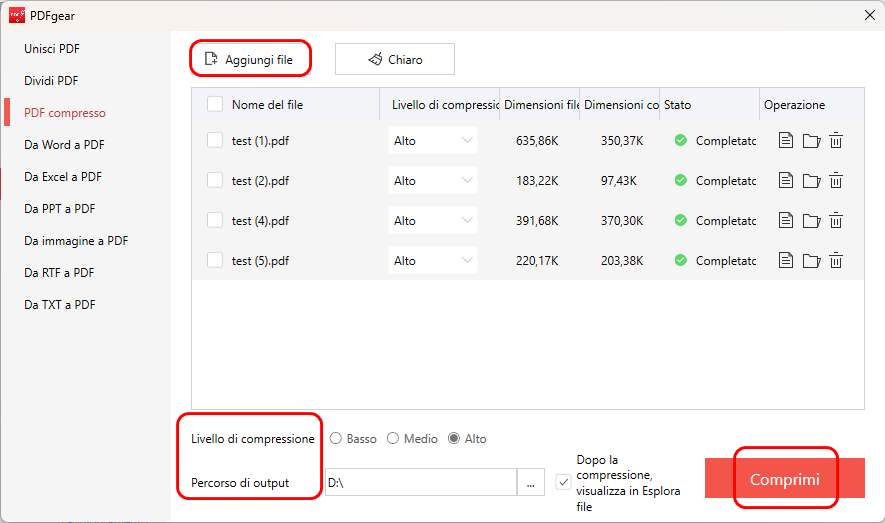The image size is (885, 523).
Task: Select Alto compression level radio
Action: tap(454, 438)
